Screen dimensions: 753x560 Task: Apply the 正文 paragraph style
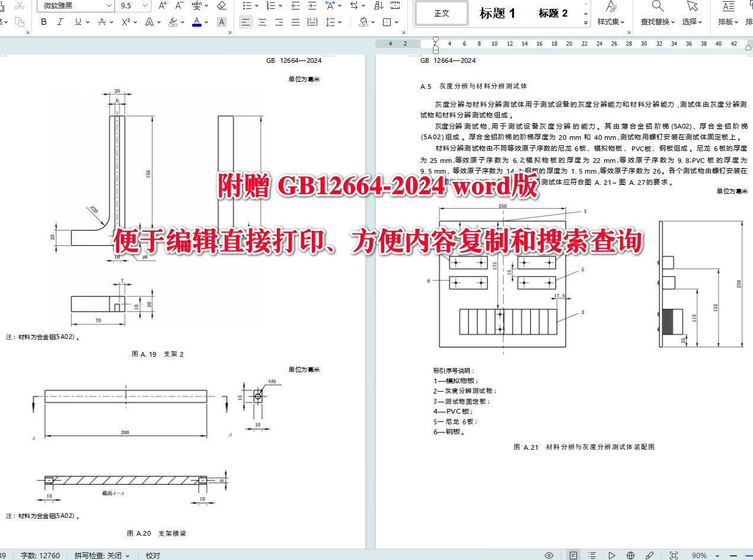pyautogui.click(x=441, y=12)
